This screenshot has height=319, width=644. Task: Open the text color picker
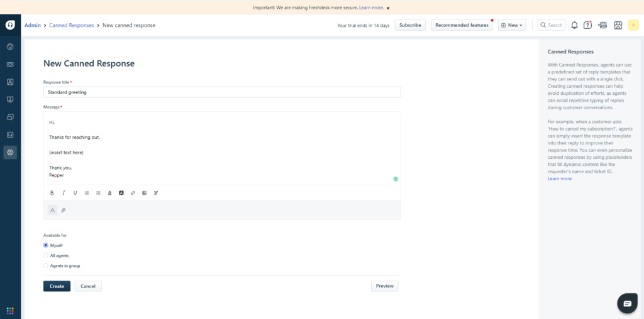coord(109,193)
